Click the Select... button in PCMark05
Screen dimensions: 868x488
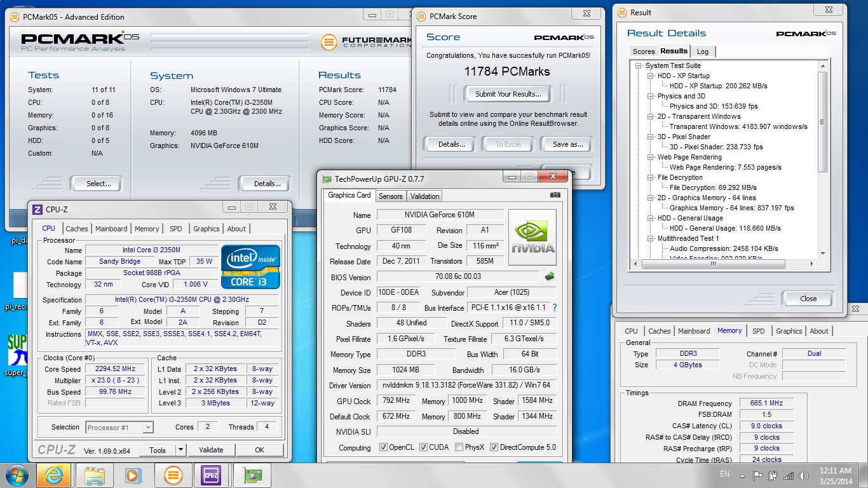pos(98,184)
